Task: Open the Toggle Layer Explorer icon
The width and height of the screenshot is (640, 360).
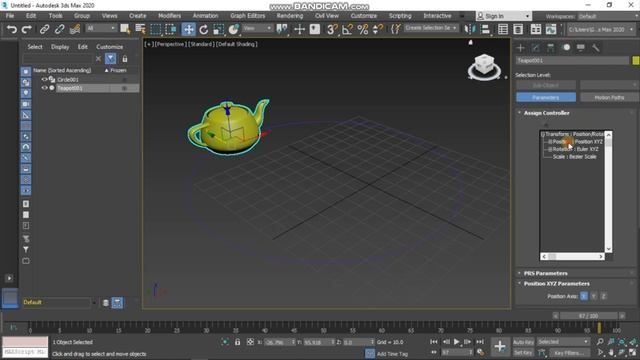Action: pyautogui.click(x=518, y=29)
